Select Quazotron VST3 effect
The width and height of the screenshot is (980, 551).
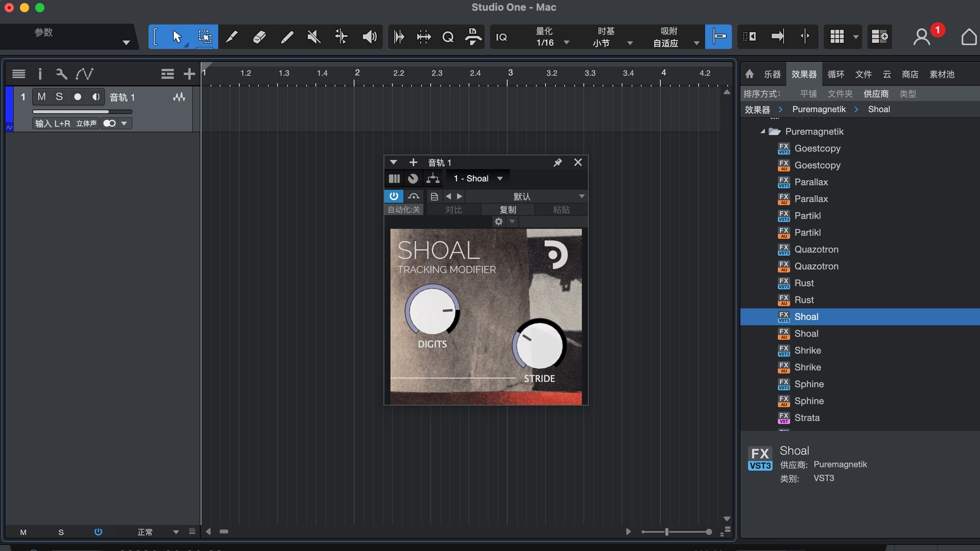click(x=860, y=249)
